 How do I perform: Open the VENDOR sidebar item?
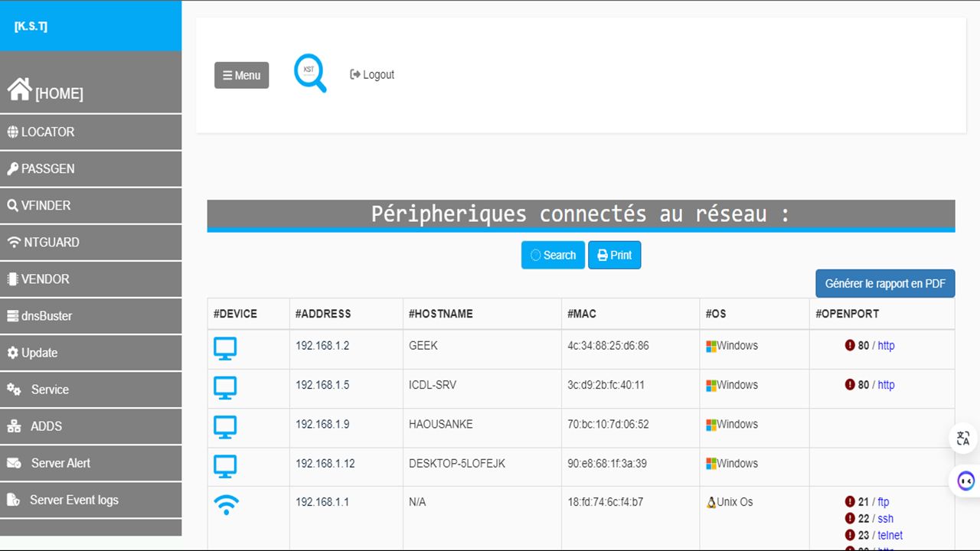tap(90, 279)
